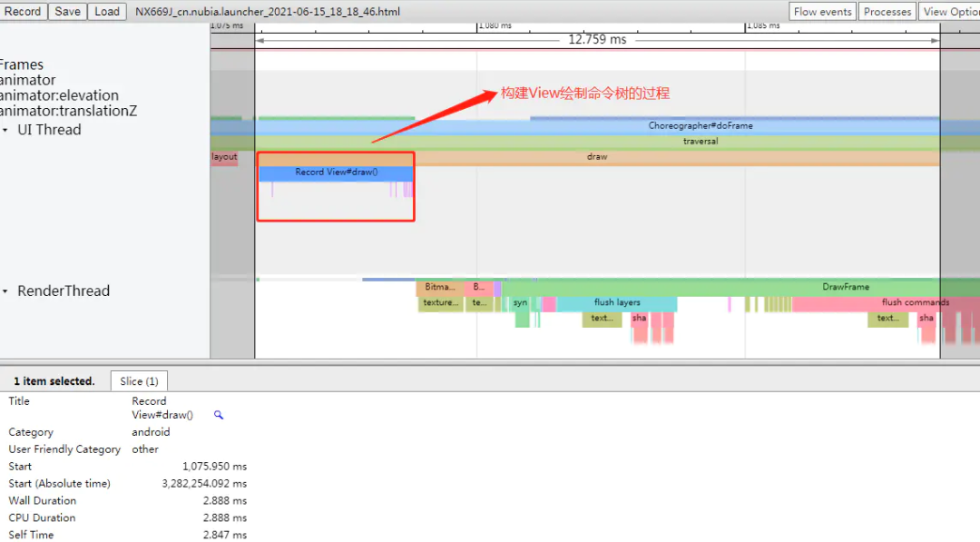Click the magnifier icon next to the Record View#draw() title

218,415
